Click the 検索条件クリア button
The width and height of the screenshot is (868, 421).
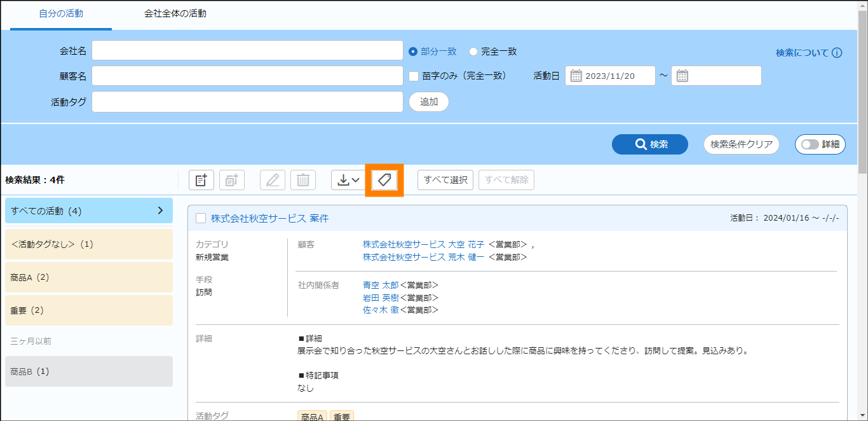point(742,144)
